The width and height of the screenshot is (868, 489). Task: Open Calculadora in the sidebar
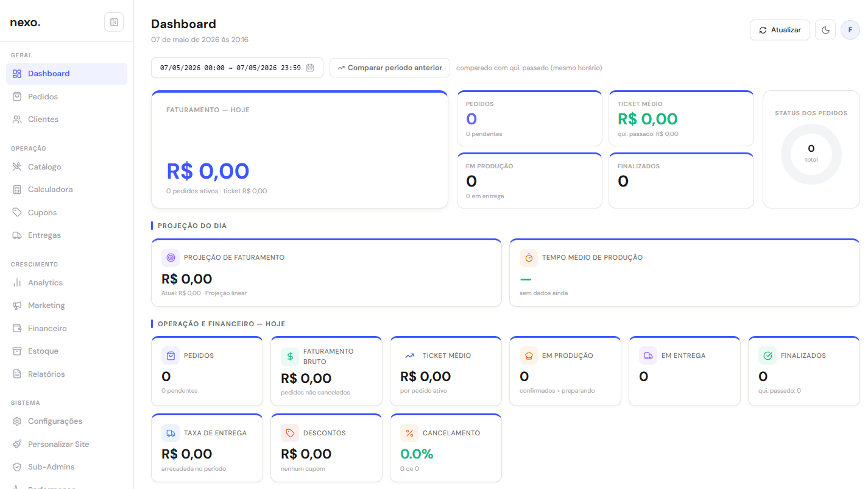[x=67, y=190]
